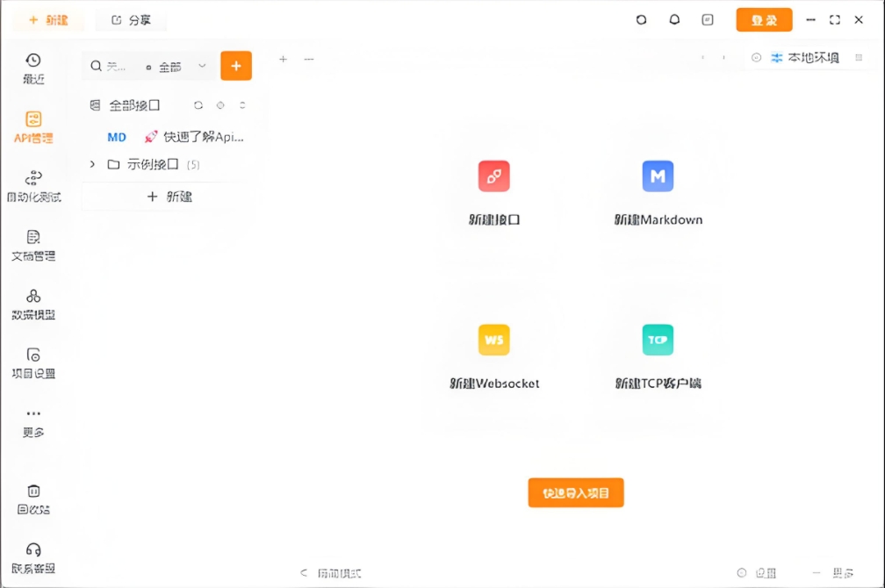Click the 新建Markdown blue M icon

click(x=658, y=176)
